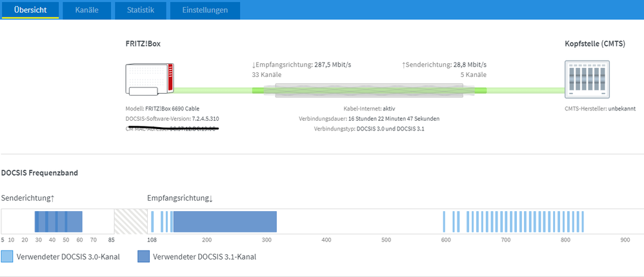Open the Übersicht tab
This screenshot has height=277, width=644.
click(x=30, y=10)
